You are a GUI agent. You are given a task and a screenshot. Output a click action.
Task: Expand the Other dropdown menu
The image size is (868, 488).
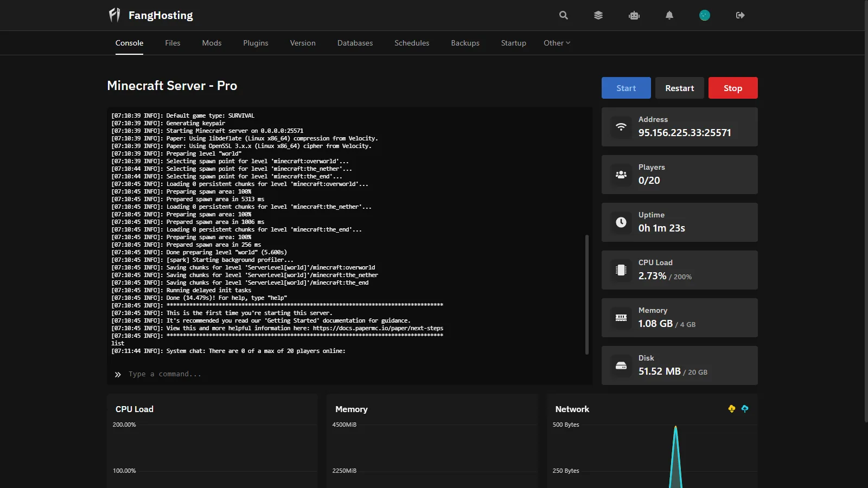(x=557, y=43)
